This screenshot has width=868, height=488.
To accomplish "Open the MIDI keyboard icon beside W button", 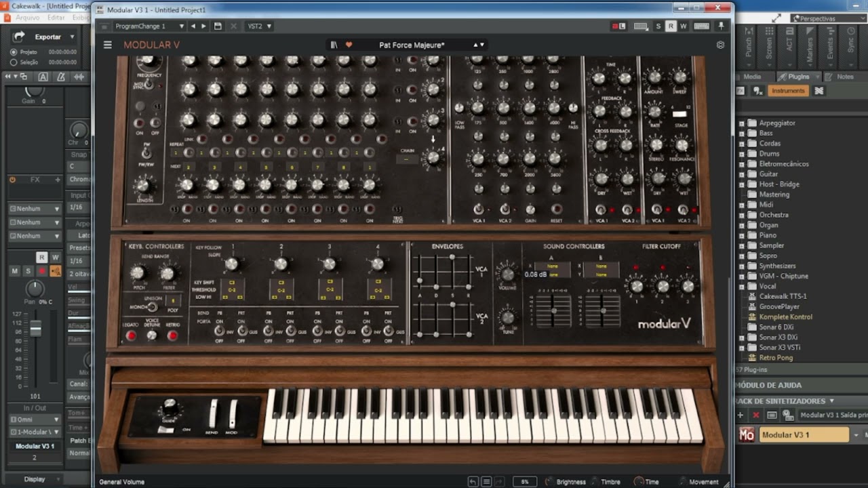I will [x=702, y=26].
